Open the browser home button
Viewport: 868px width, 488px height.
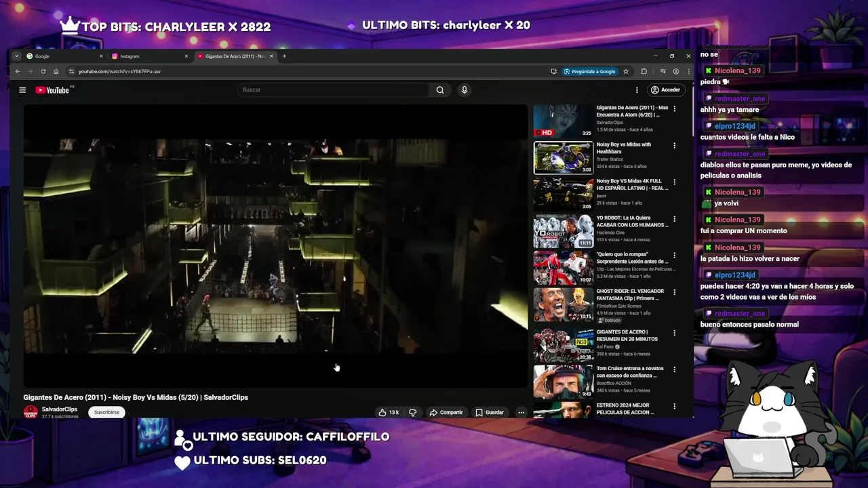pyautogui.click(x=56, y=71)
